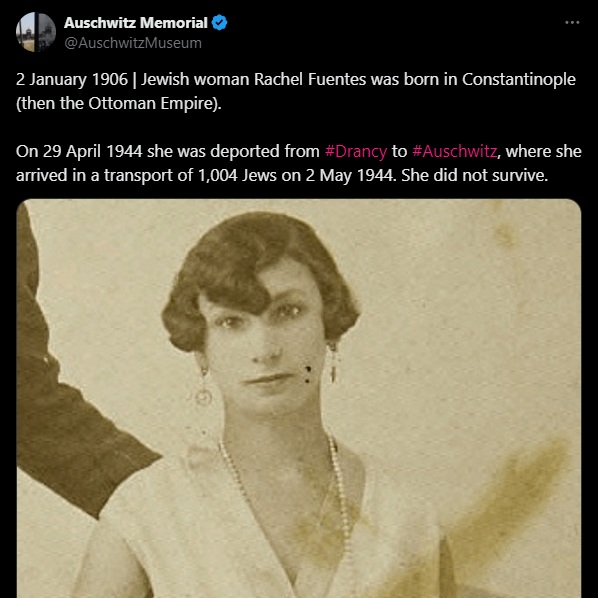
Task: Open the @AuschwitzMuseum handle link
Action: pyautogui.click(x=133, y=43)
